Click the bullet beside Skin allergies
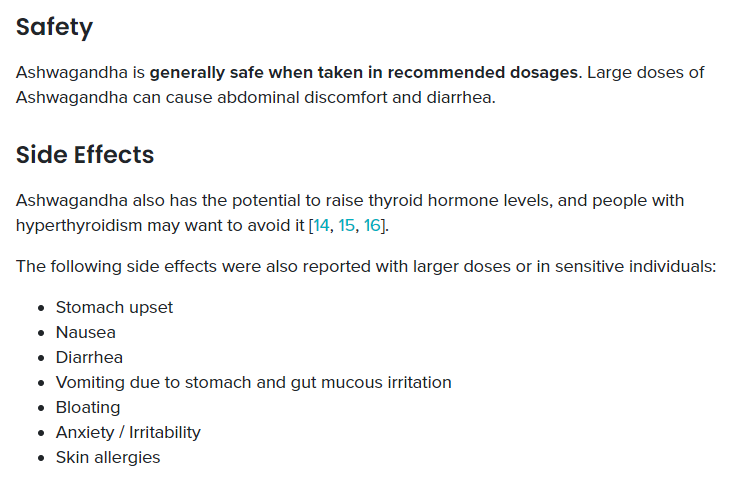The image size is (745, 491). tap(41, 458)
